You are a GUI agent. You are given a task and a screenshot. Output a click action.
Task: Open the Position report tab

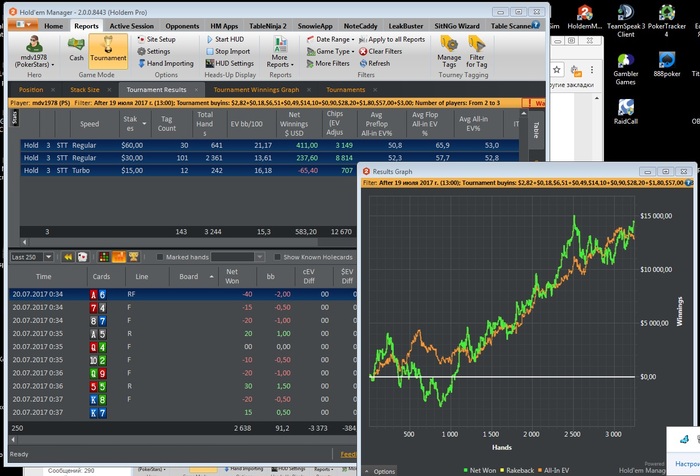(31, 90)
